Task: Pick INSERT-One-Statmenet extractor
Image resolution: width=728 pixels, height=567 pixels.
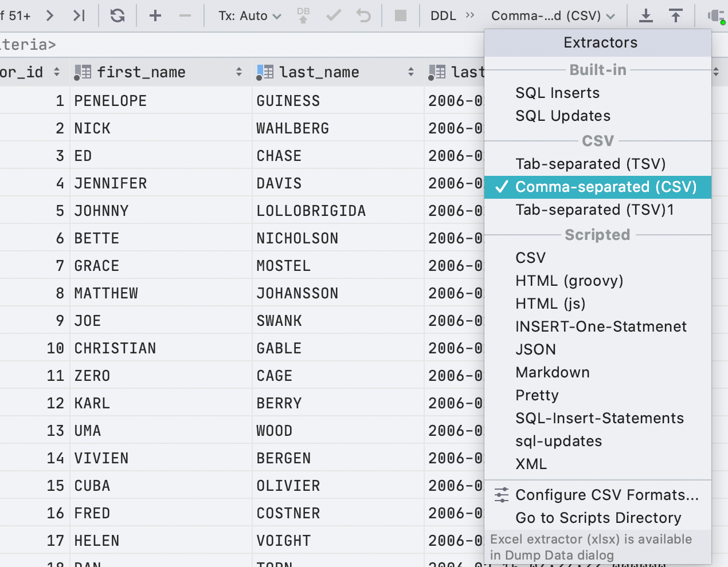Action: 598,326
